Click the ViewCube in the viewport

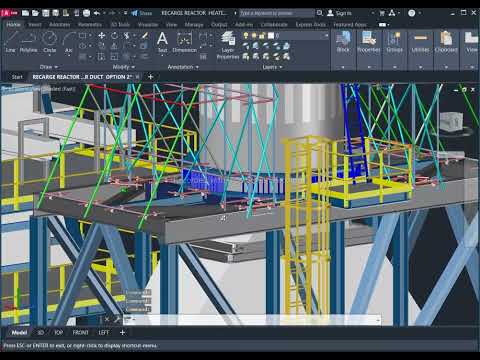452,122
